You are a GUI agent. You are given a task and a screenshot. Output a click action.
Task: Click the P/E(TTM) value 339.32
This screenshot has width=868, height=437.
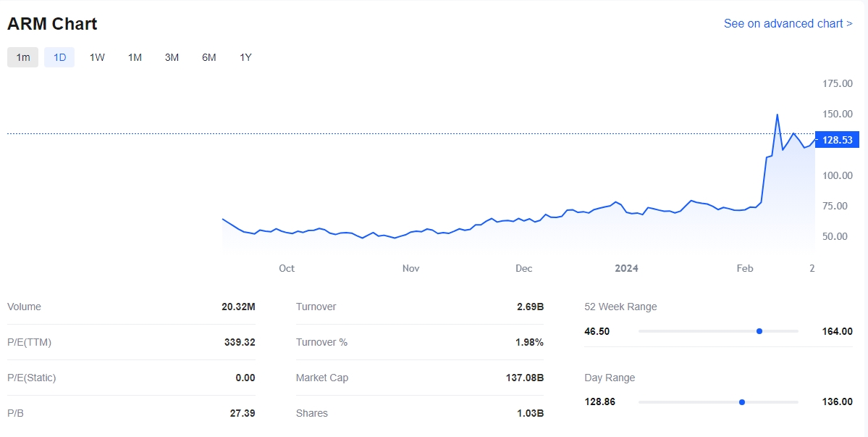(x=240, y=343)
